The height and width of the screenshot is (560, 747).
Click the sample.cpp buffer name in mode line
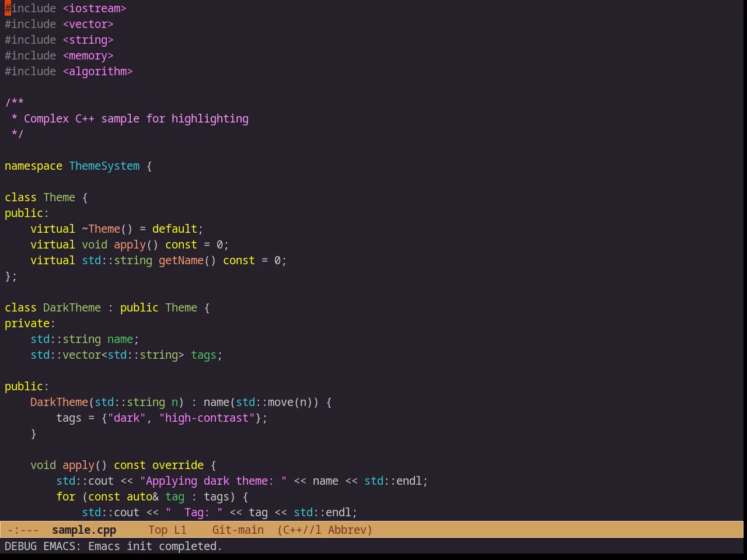click(84, 530)
